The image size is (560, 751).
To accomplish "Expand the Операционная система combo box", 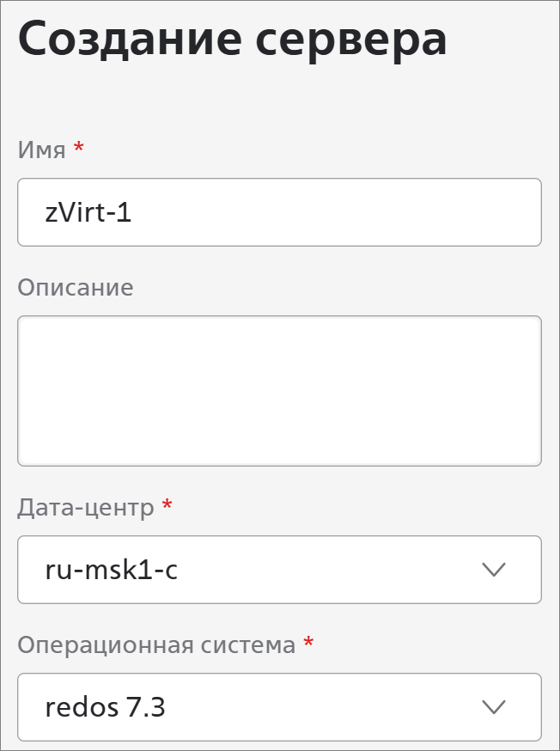I will coord(279,707).
